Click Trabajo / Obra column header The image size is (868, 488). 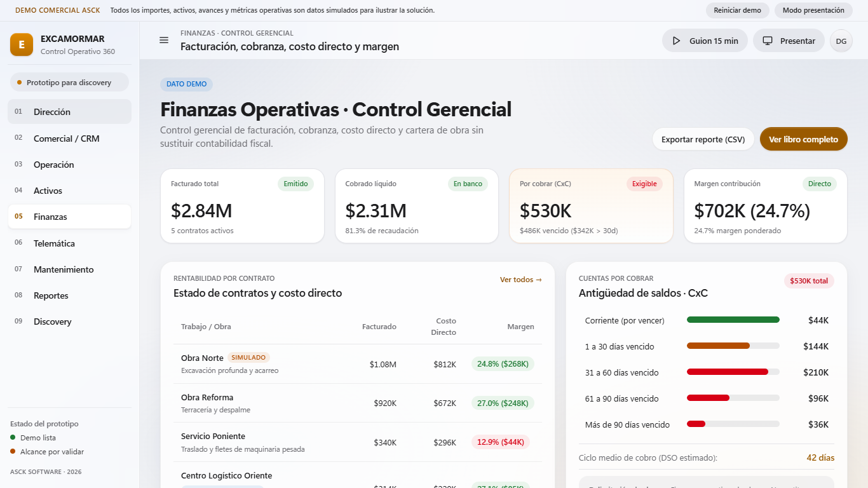(x=206, y=327)
